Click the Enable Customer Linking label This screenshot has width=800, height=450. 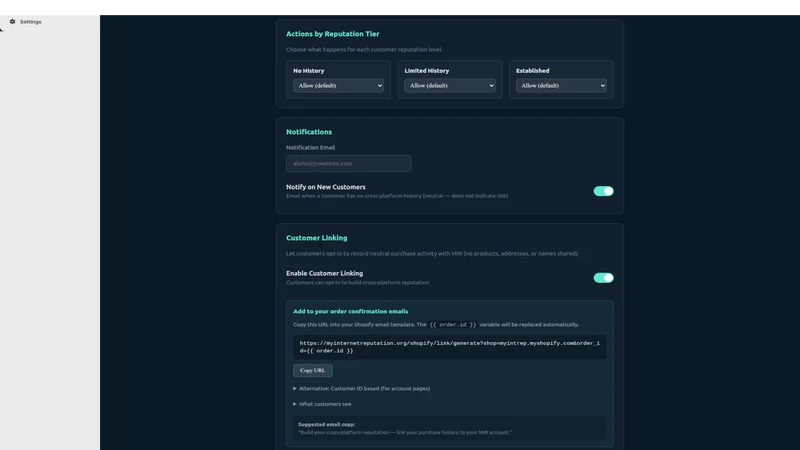(324, 273)
